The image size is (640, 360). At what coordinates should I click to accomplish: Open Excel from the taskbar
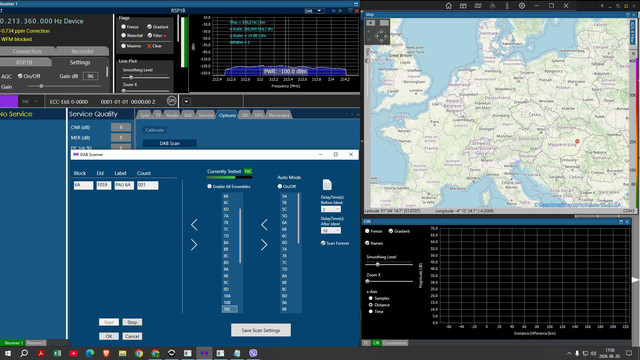57,353
